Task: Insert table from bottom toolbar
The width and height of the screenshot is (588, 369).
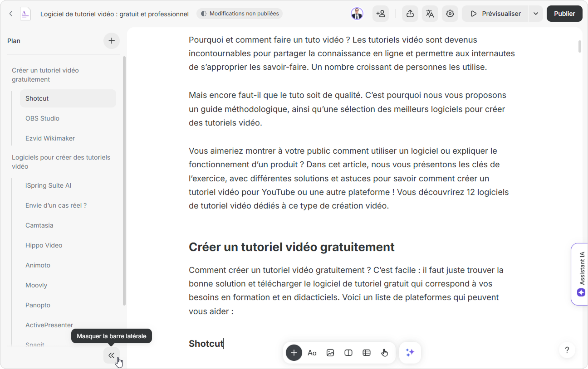Action: tap(367, 353)
